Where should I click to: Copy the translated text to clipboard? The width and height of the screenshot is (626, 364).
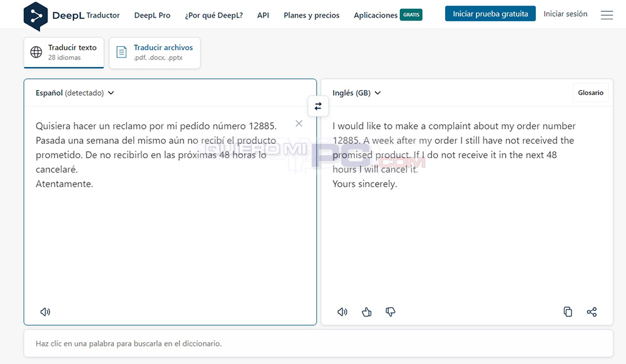[568, 311]
